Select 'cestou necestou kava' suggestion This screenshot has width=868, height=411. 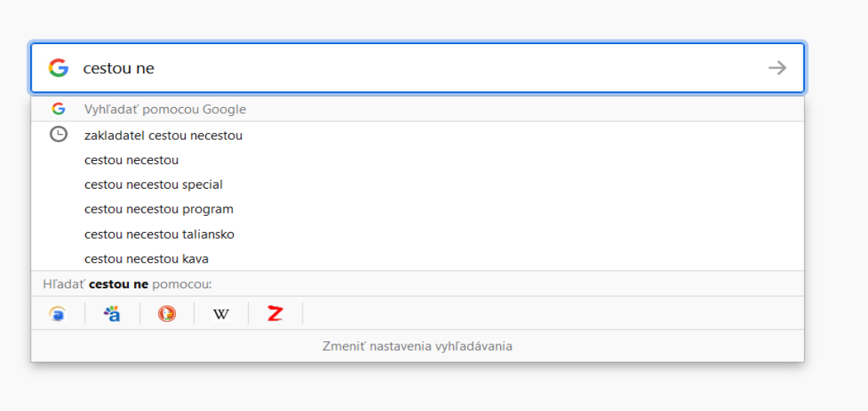coord(417,258)
